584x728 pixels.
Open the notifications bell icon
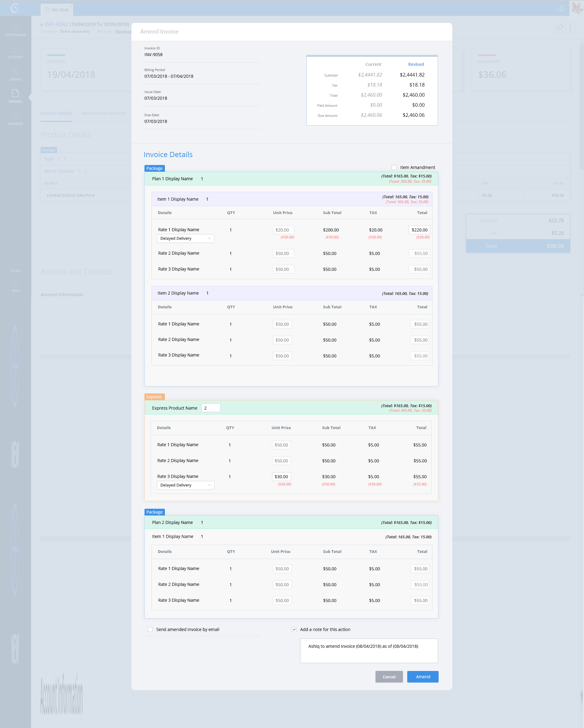(561, 9)
